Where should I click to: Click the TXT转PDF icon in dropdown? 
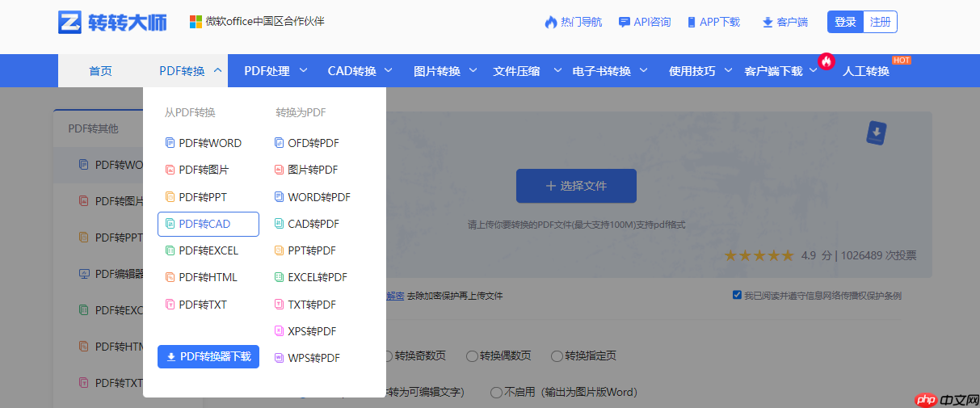point(280,305)
